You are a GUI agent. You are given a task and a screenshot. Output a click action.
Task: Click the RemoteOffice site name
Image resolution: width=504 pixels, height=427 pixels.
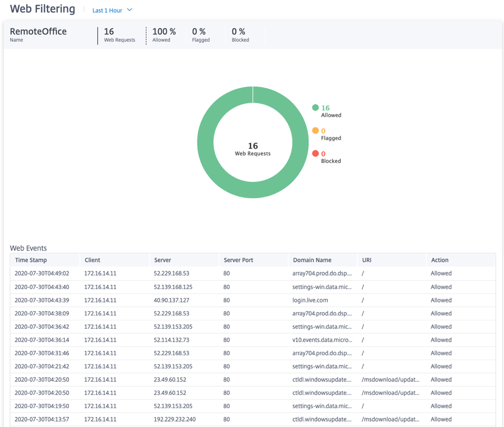pos(38,32)
